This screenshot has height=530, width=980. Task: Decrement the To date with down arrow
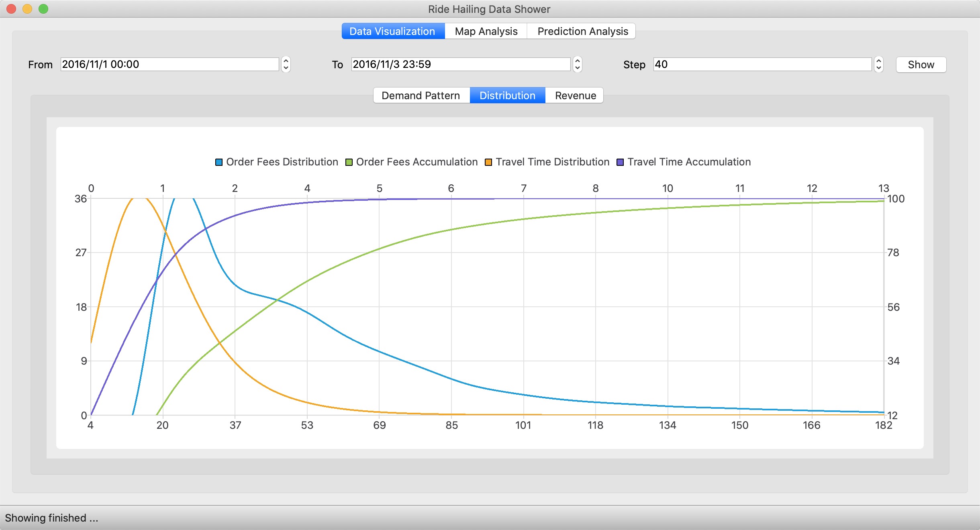click(577, 68)
